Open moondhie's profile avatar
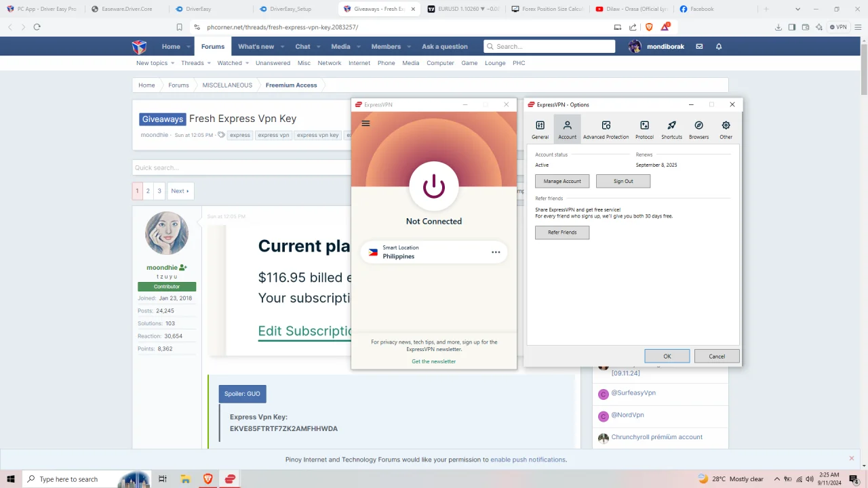Image resolution: width=868 pixels, height=488 pixels. [166, 233]
